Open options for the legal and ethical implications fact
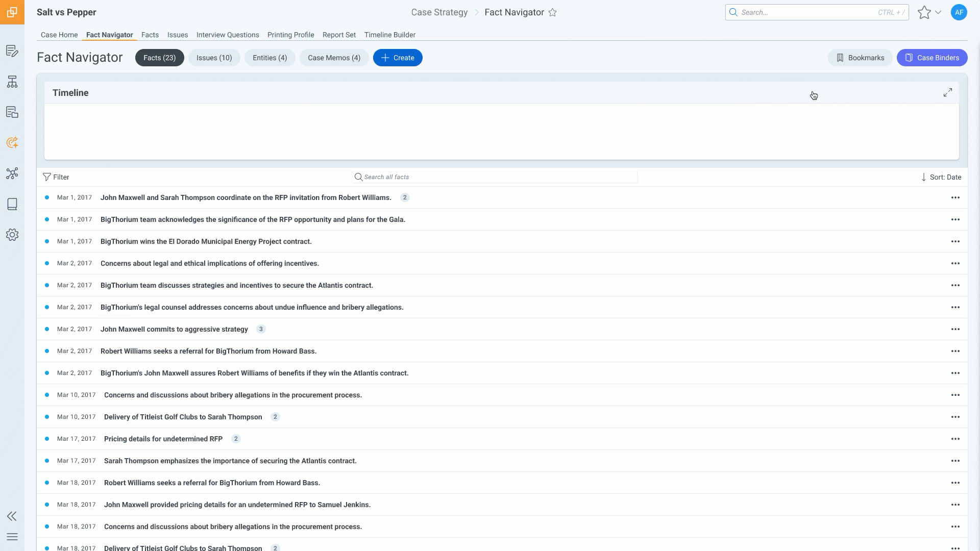This screenshot has width=980, height=551. click(x=955, y=263)
